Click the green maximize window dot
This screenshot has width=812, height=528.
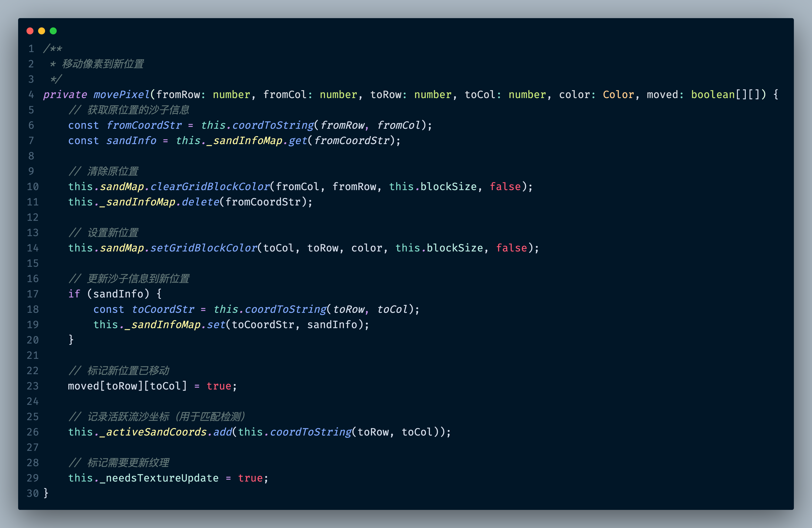53,31
